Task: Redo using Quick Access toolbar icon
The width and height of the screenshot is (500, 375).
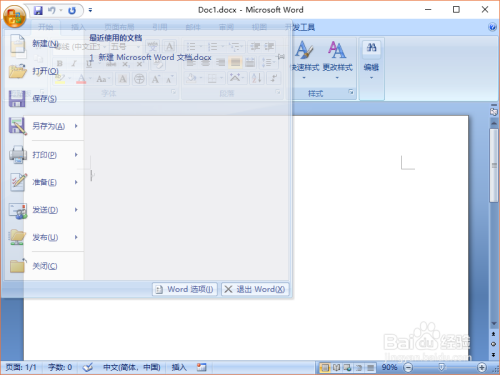Action: click(x=72, y=11)
